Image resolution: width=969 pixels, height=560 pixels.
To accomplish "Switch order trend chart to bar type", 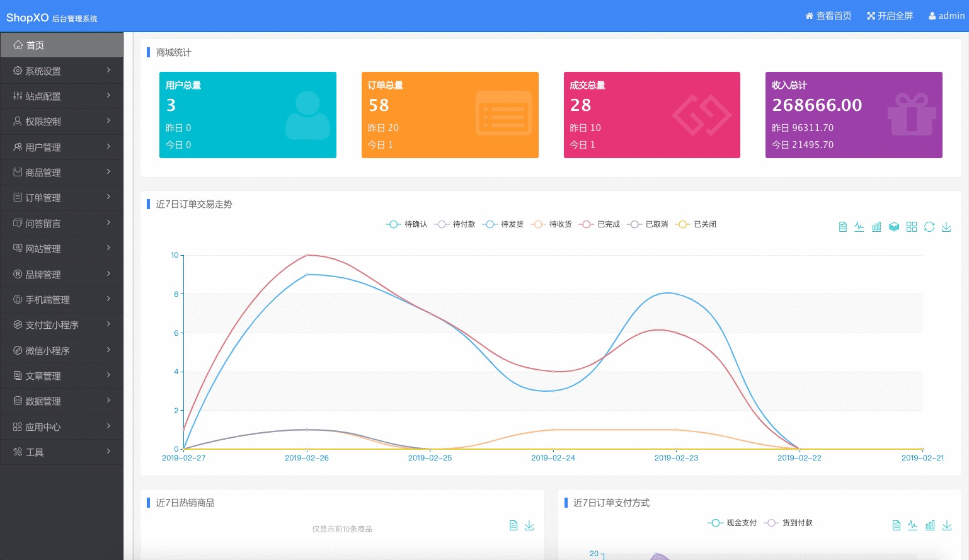I will [876, 227].
